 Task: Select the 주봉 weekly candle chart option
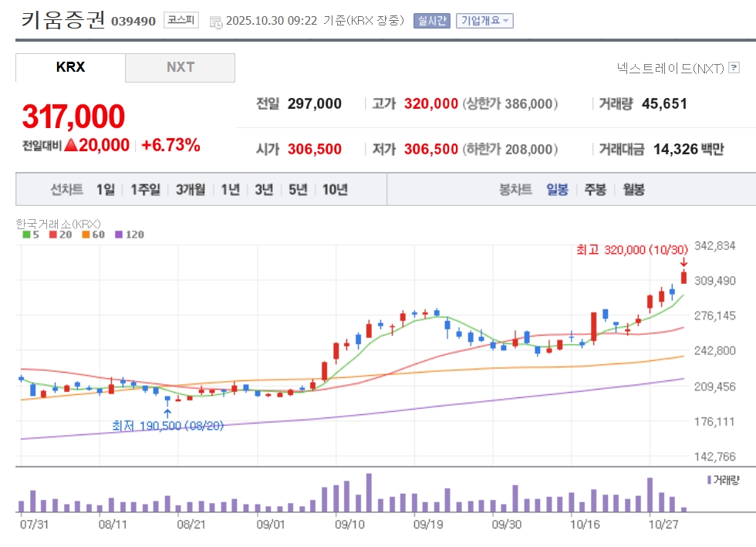[x=595, y=190]
